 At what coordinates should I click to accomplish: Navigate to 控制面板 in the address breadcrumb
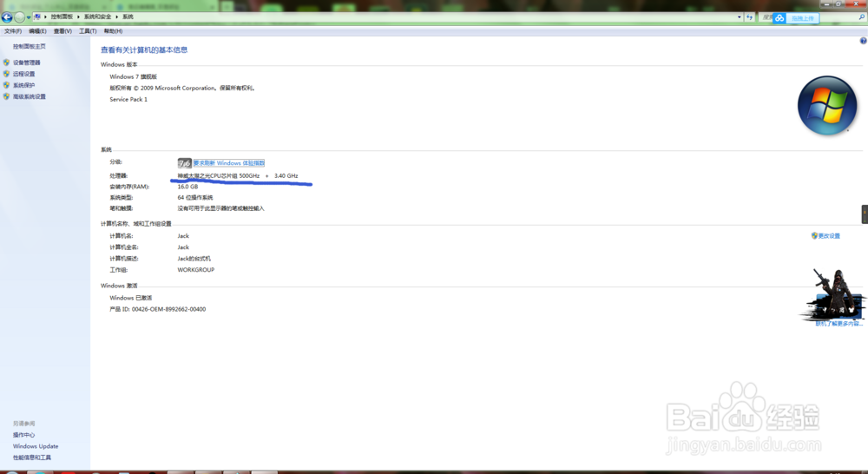point(62,16)
